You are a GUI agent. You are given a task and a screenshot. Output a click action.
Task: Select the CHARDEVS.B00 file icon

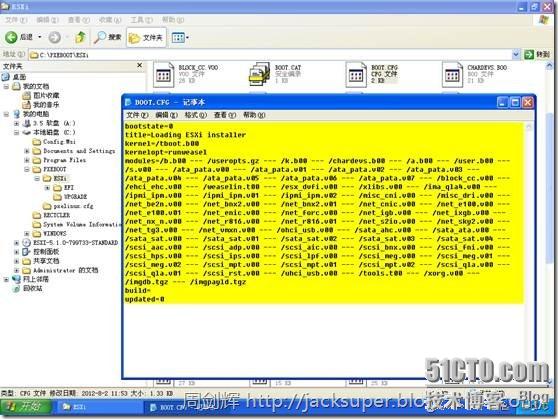(x=452, y=74)
